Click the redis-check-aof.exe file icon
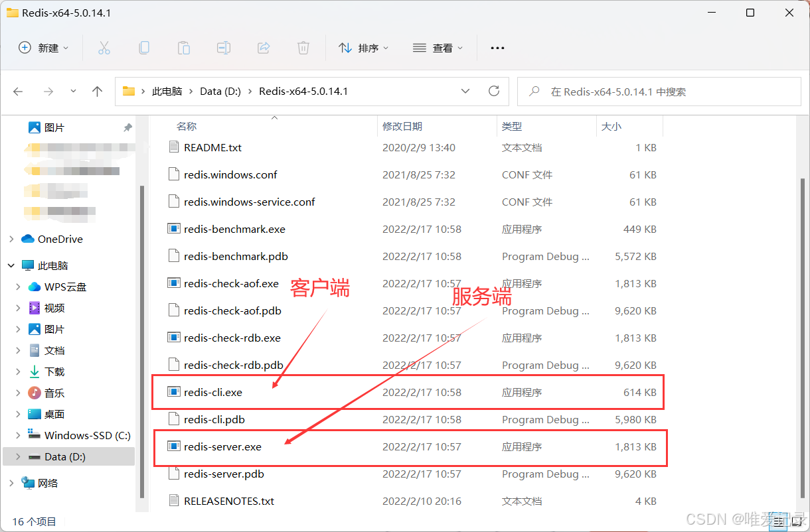The height and width of the screenshot is (532, 810). [x=174, y=283]
